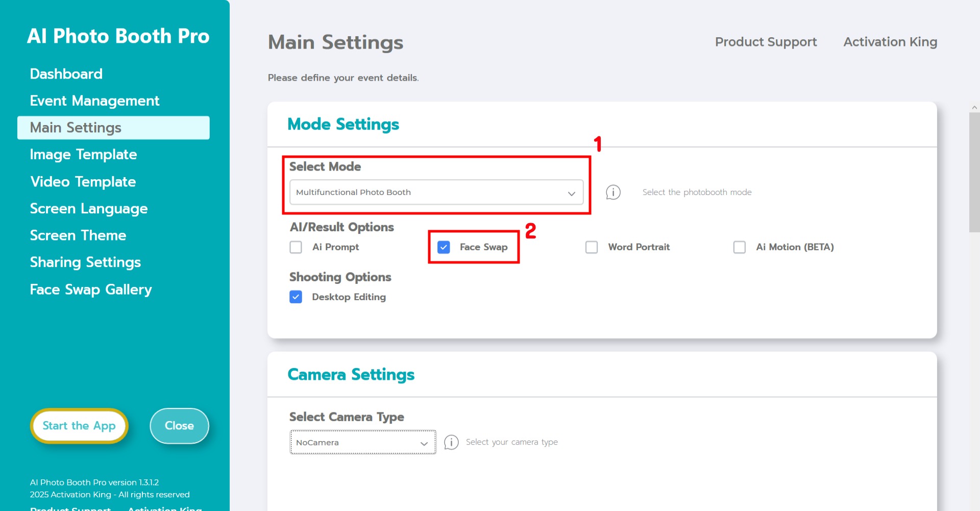Click the info icon beside Select Mode
The width and height of the screenshot is (980, 511).
[613, 192]
